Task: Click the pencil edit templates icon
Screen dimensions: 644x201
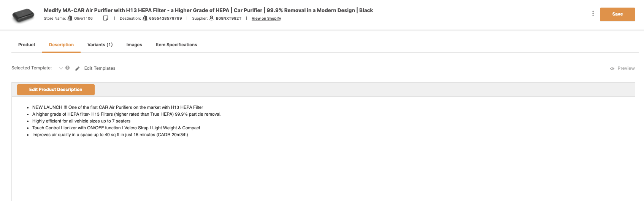Action: (x=78, y=69)
